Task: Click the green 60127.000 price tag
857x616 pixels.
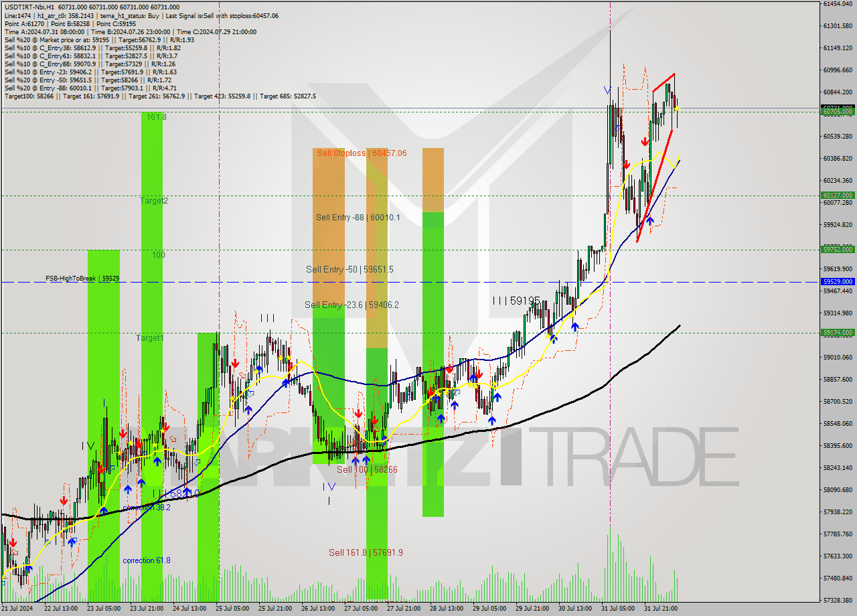Action: pyautogui.click(x=838, y=196)
